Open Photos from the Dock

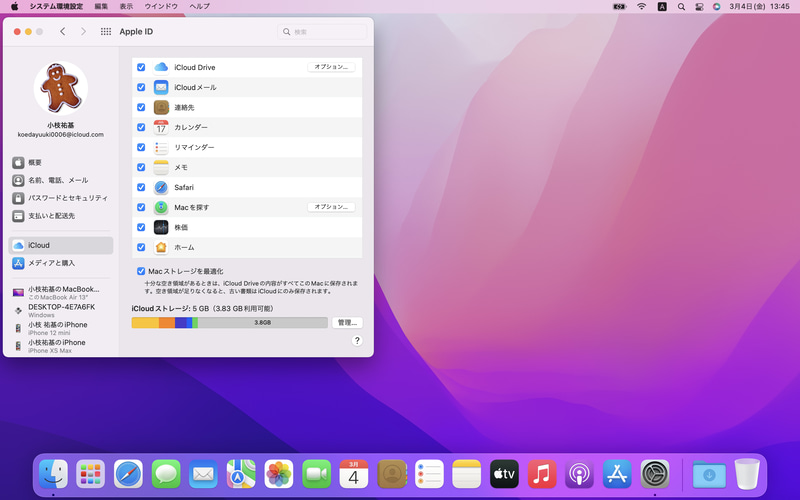click(279, 474)
